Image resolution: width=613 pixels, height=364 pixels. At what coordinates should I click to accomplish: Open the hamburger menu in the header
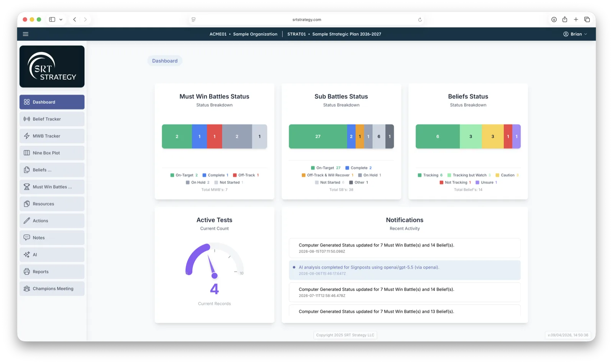26,34
